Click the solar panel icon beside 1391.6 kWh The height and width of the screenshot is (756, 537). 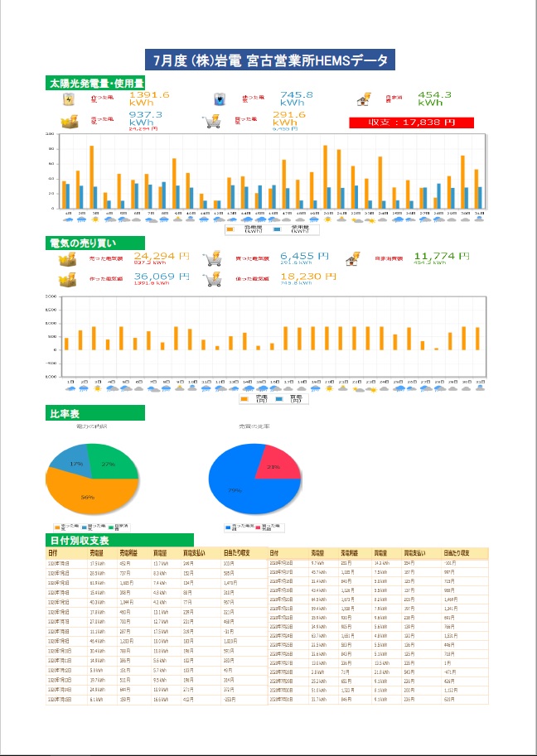(70, 99)
